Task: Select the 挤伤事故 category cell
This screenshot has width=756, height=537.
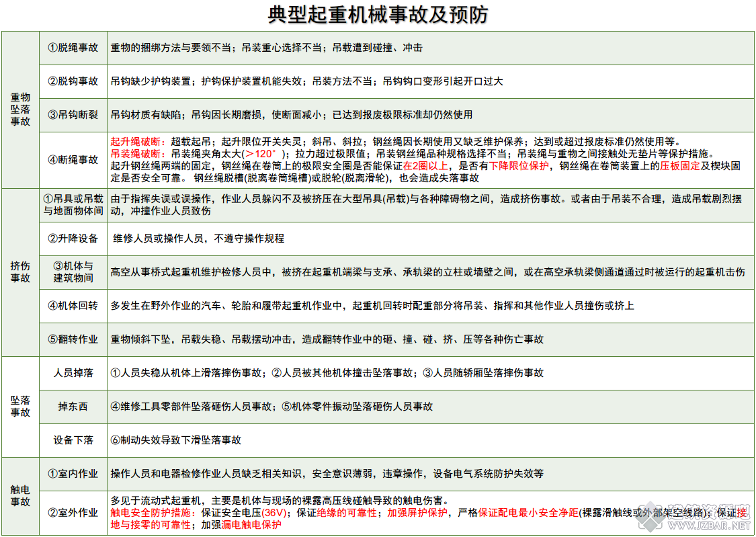Action: [x=20, y=272]
